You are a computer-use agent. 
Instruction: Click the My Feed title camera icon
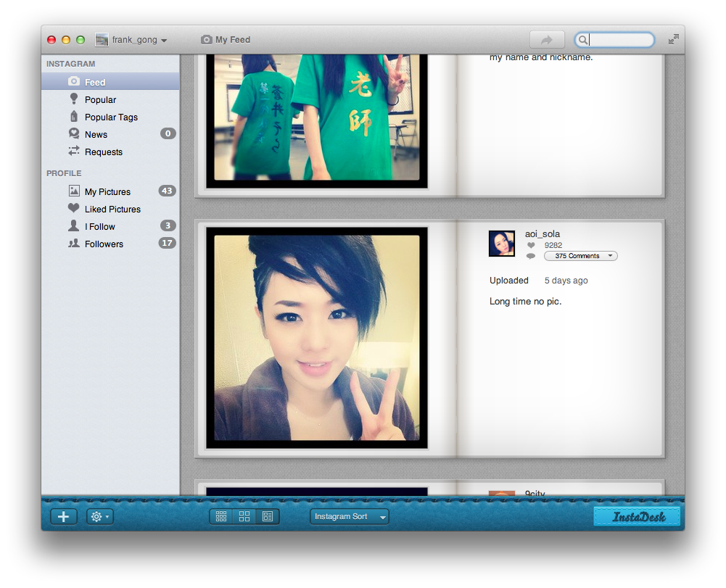207,40
